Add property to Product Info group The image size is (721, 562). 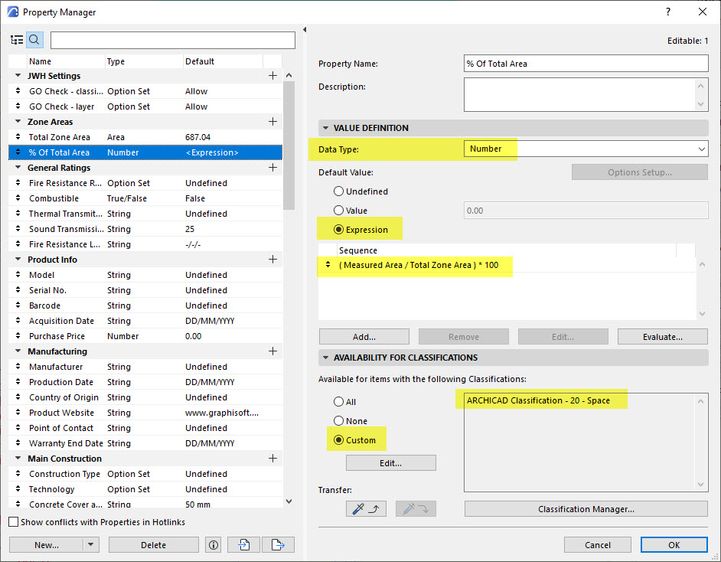pyautogui.click(x=273, y=259)
